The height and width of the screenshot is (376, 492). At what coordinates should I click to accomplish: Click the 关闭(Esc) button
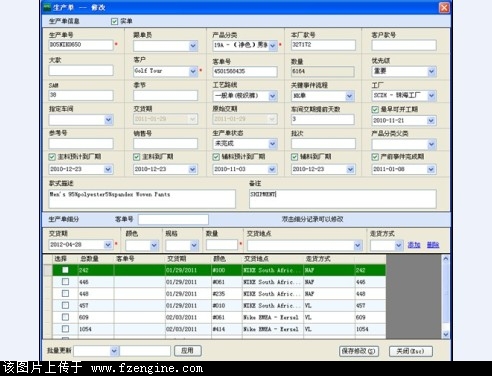point(411,351)
